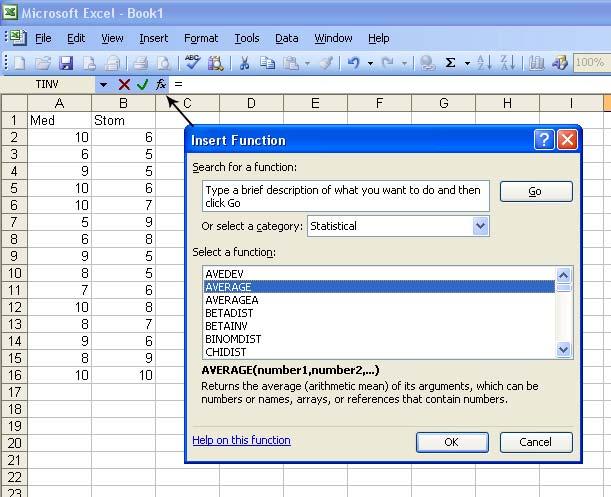This screenshot has height=497, width=611.
Task: Insert a hyperlink with the globe icon
Action: [427, 63]
